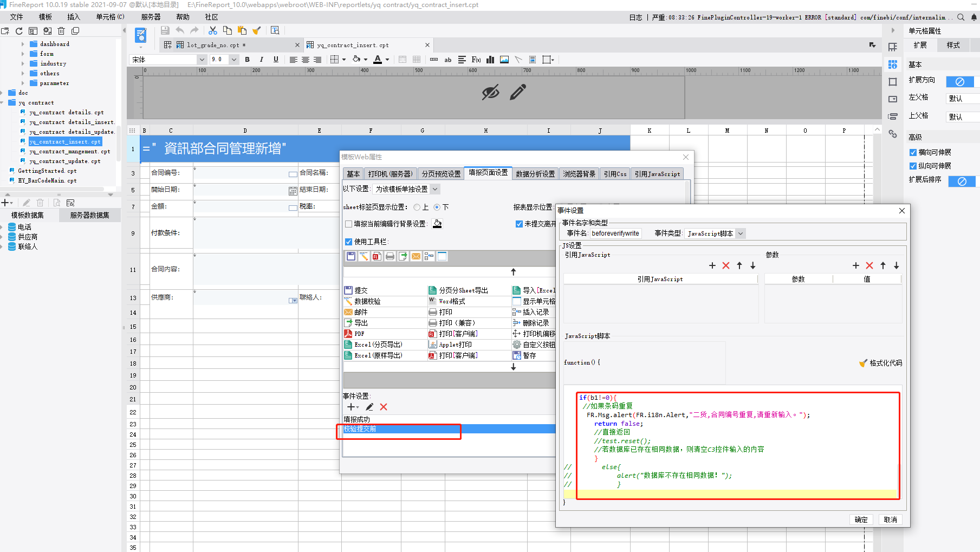Remove the referenced JavaScript with red X
Viewport: 980px width, 552px height.
[726, 265]
